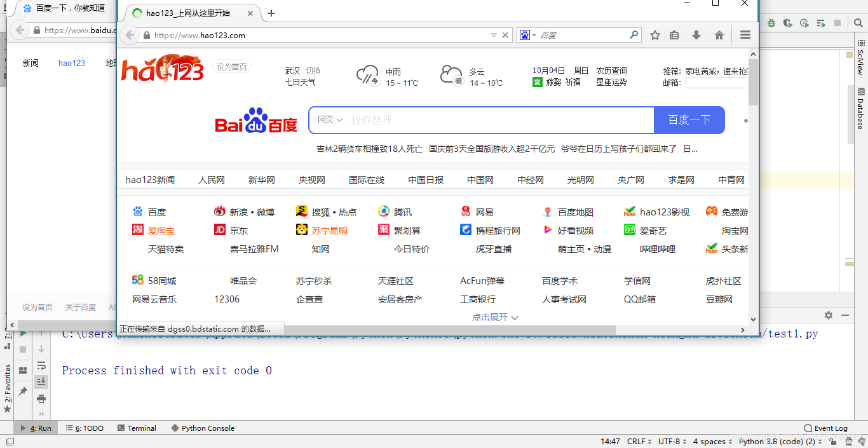
Task: Open the Python Console tool window
Action: pos(203,428)
